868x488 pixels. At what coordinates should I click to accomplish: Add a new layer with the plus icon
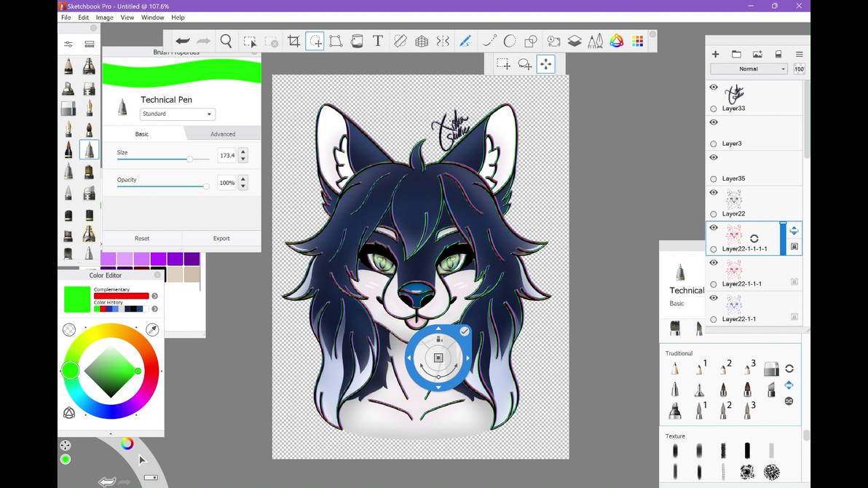pyautogui.click(x=715, y=53)
